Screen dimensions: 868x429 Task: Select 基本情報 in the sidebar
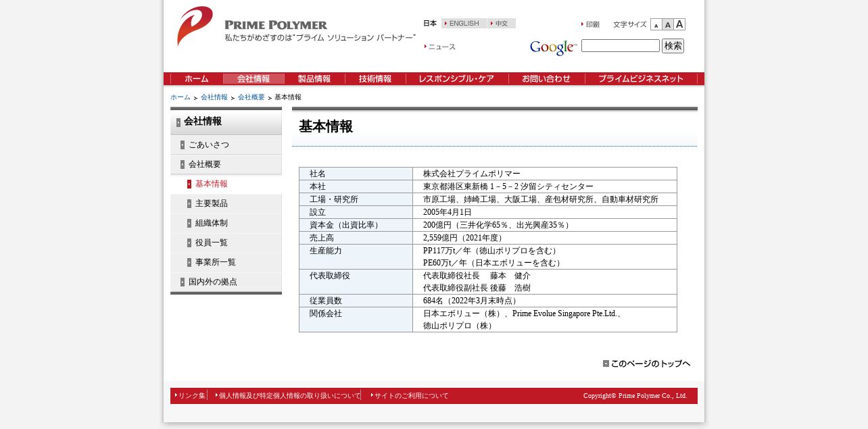point(226,184)
